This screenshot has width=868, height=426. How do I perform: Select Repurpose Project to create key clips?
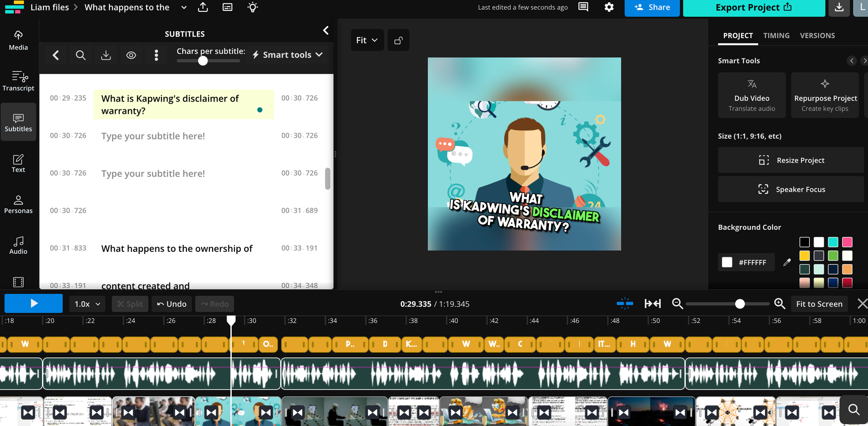(825, 95)
